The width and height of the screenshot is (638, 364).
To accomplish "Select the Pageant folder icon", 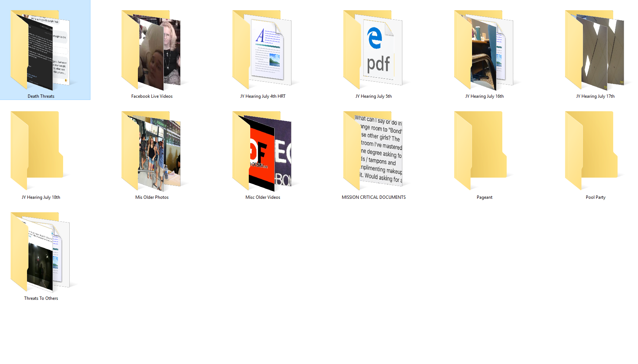I will 480,151.
